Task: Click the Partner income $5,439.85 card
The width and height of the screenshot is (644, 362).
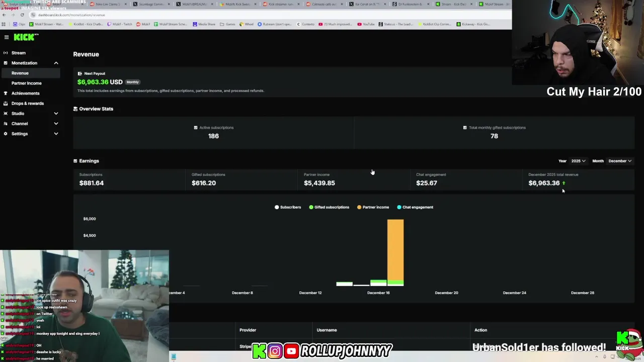Action: [x=354, y=179]
